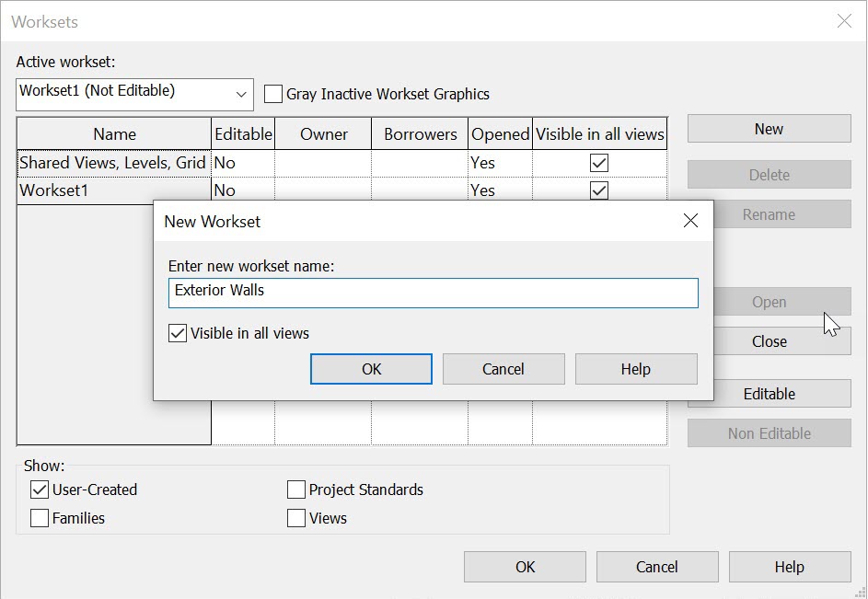This screenshot has width=868, height=599.
Task: Click the new workset name input field
Action: pyautogui.click(x=433, y=293)
